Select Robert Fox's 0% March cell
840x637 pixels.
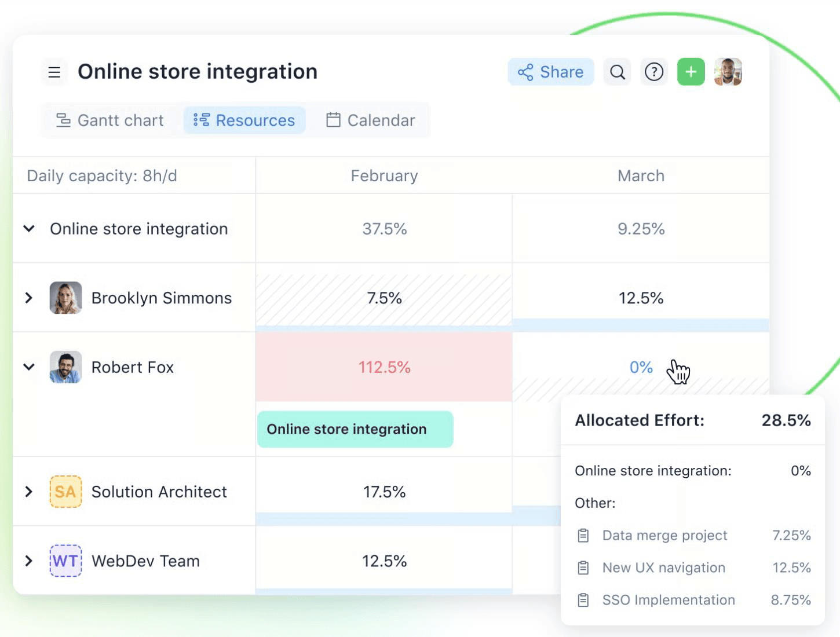641,367
